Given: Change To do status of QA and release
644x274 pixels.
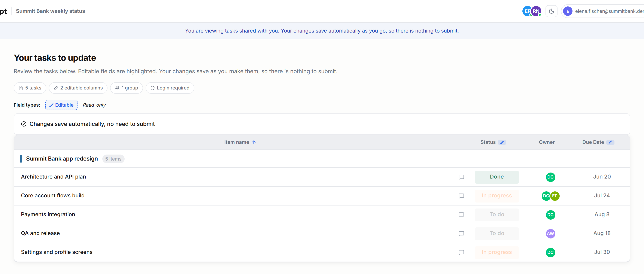Looking at the screenshot, I should coord(497,234).
